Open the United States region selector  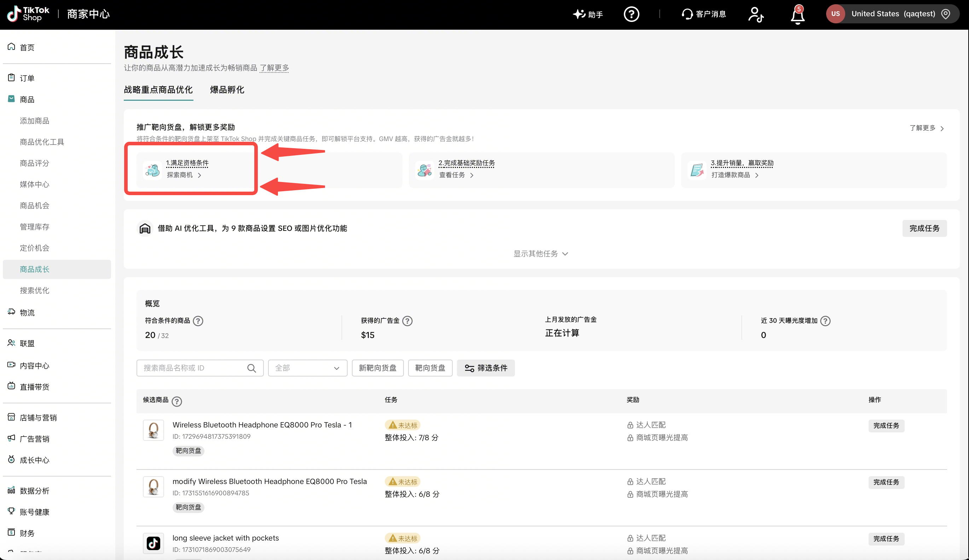893,14
